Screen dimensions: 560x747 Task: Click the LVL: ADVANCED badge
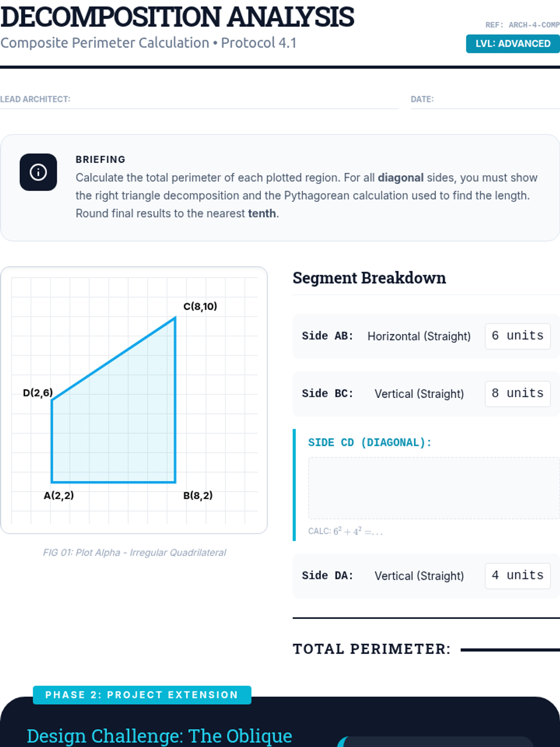click(x=512, y=43)
